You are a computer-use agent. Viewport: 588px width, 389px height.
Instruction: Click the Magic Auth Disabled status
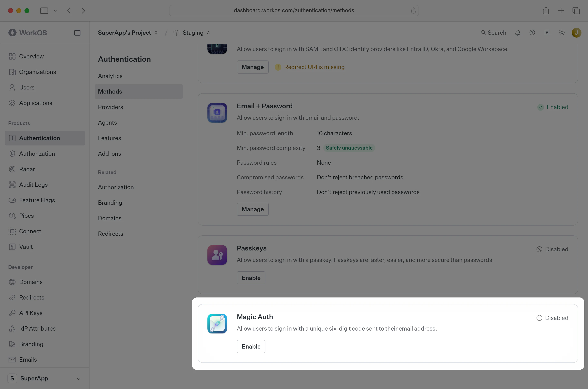click(x=552, y=318)
